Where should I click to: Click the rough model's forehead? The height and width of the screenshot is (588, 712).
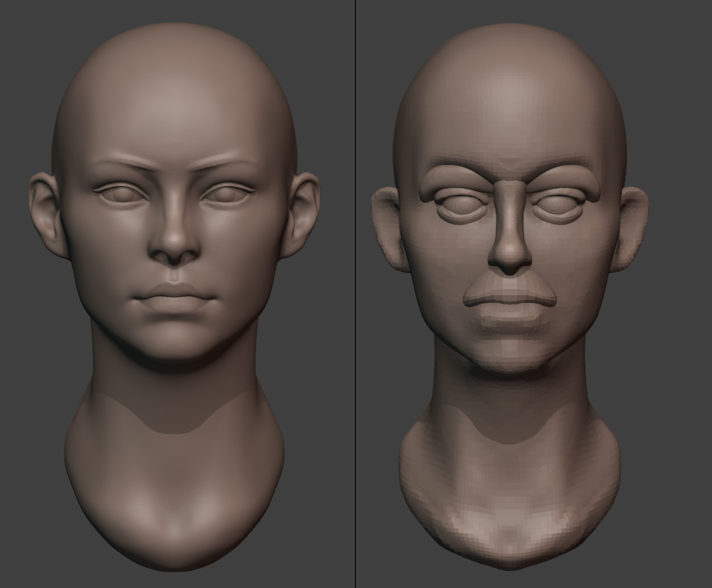(510, 107)
